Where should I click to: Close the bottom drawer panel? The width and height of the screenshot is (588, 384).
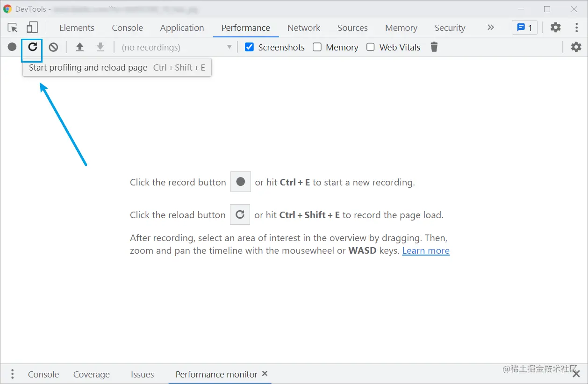coord(576,374)
